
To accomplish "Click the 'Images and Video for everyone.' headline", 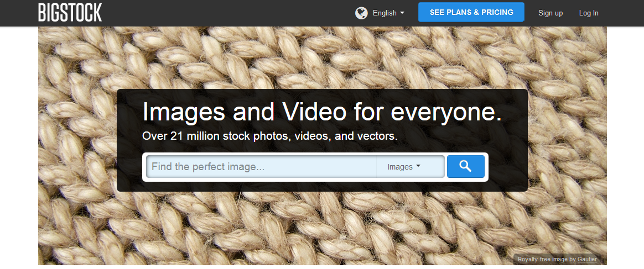I will 322,112.
